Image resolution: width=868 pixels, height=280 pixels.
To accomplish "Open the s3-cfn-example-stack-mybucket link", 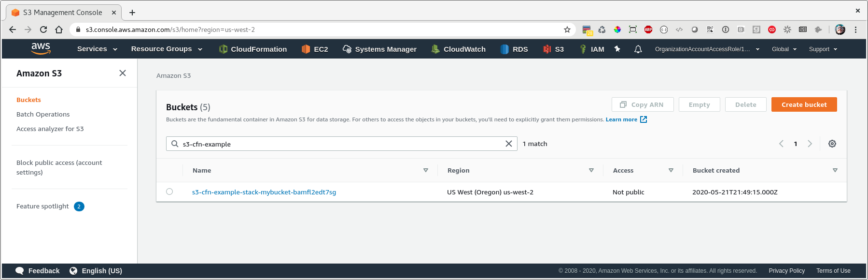I will pos(264,192).
